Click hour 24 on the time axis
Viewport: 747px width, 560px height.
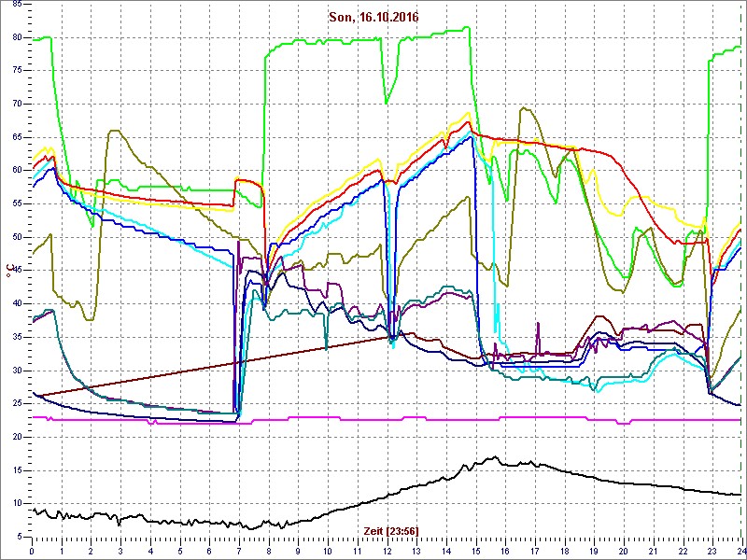(740, 551)
